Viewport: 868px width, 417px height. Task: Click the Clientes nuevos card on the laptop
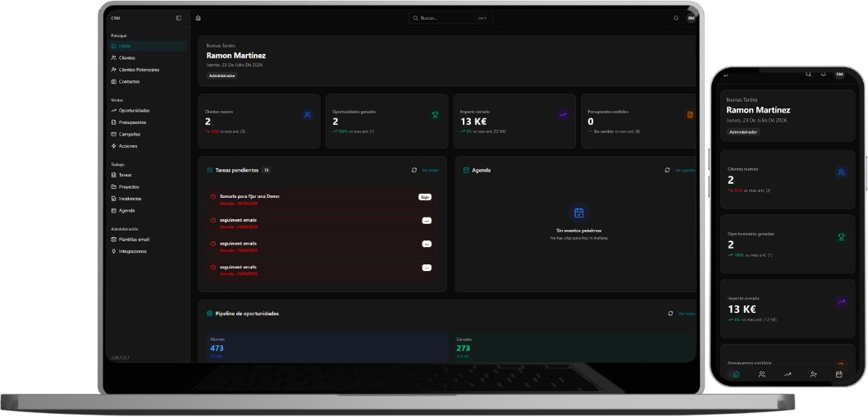point(259,121)
